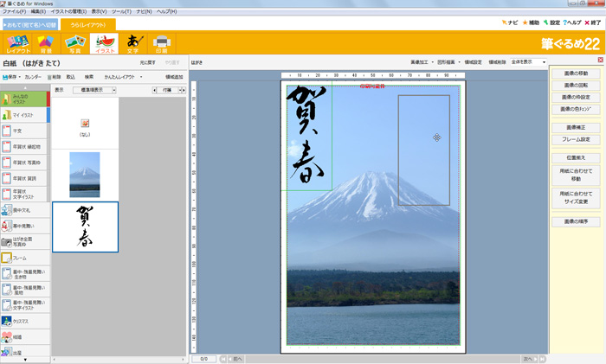The height and width of the screenshot is (364, 606).
Task: Open the レイアウト tool in the toolbar
Action: click(x=17, y=42)
